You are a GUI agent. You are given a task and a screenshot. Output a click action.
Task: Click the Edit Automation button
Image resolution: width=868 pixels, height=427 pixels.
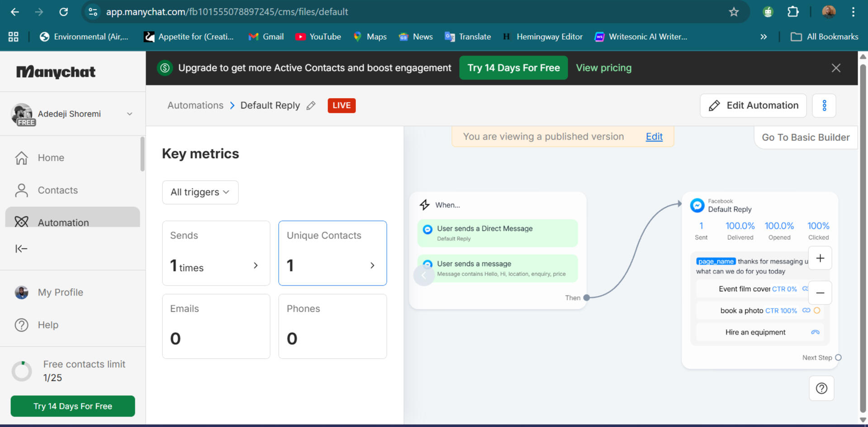pos(753,106)
